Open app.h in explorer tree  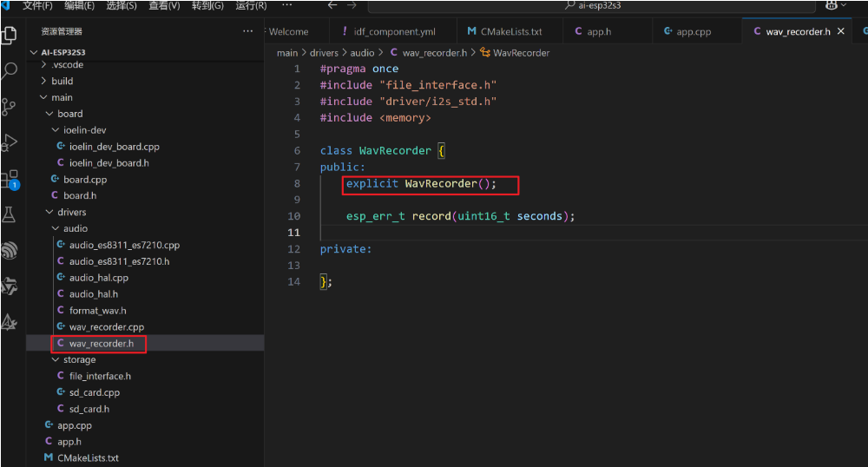click(145, 442)
